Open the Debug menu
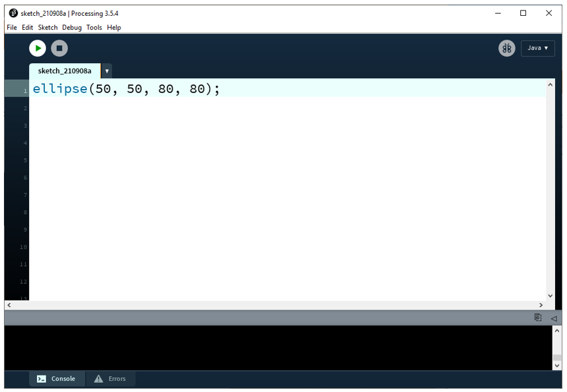 click(72, 28)
